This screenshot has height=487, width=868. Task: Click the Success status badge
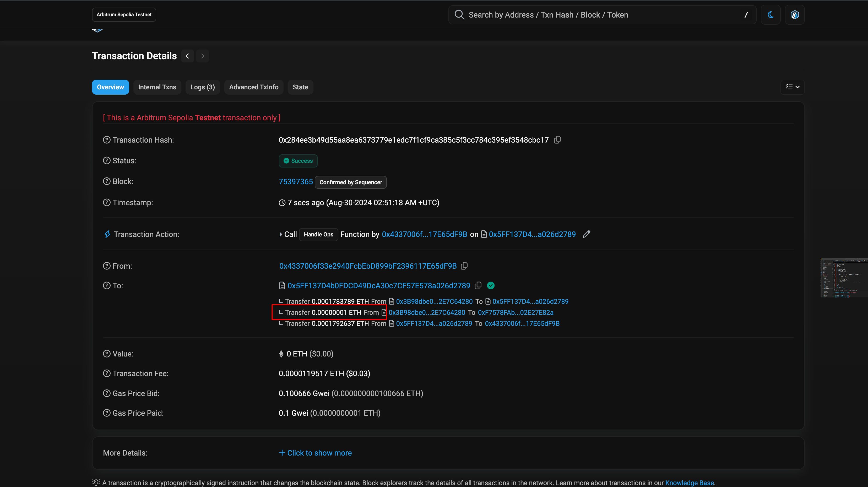298,161
